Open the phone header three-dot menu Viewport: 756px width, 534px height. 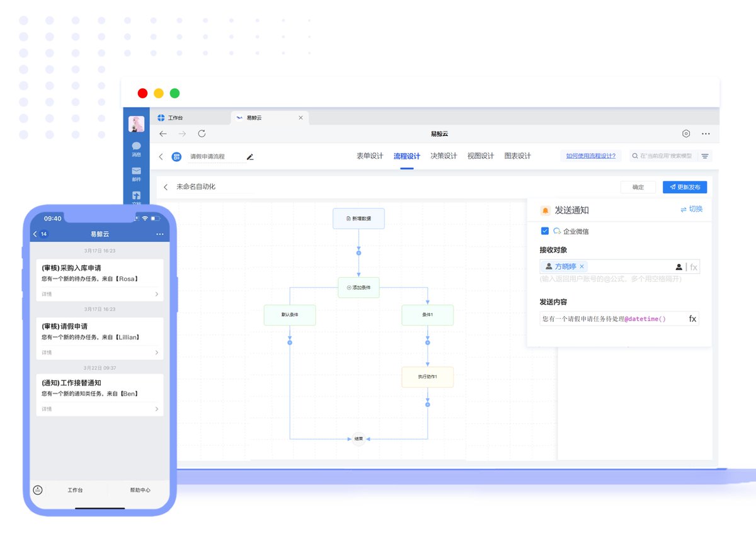pos(159,234)
